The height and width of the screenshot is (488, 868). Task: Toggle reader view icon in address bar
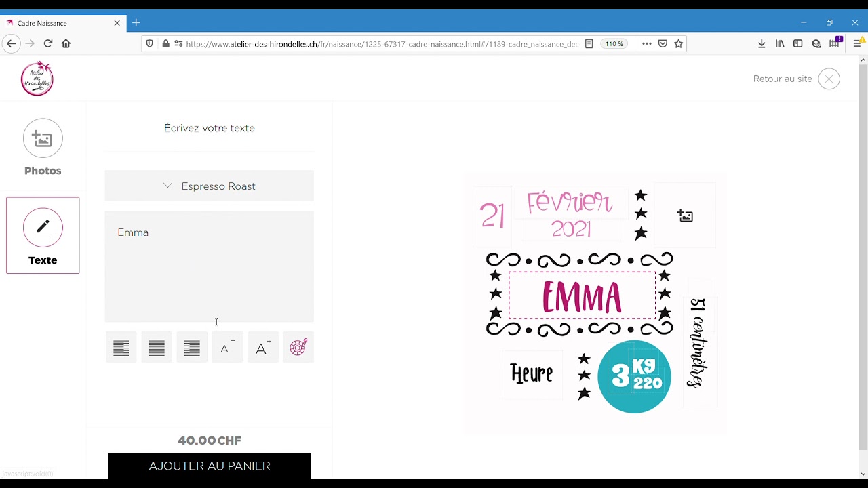[589, 43]
